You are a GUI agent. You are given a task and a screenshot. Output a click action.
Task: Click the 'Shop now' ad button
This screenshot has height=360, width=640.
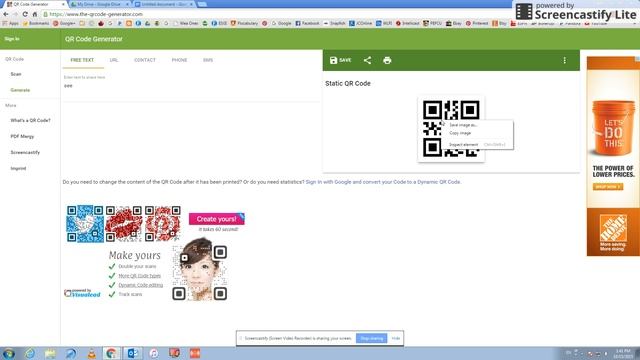[608, 187]
